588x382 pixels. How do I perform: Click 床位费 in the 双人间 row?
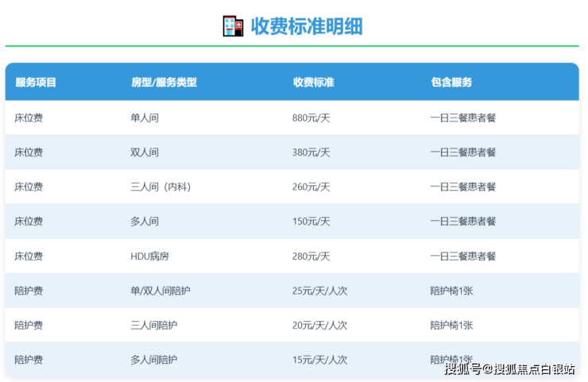click(29, 152)
